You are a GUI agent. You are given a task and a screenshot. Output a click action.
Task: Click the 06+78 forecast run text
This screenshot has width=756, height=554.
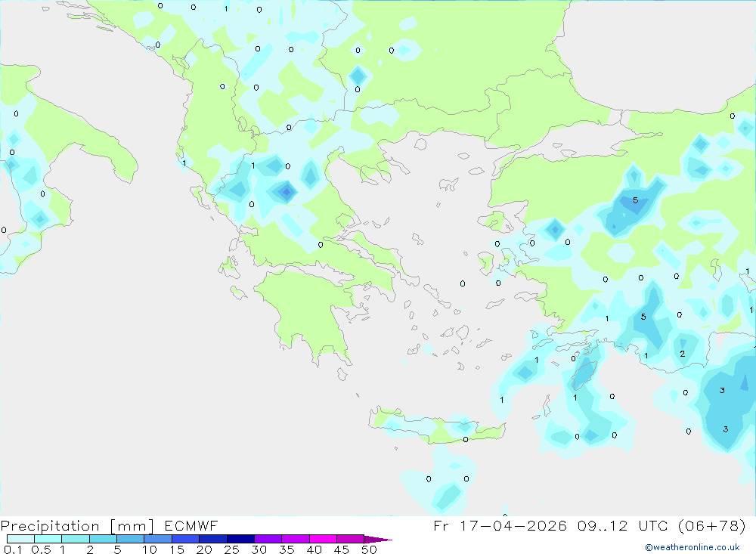(711, 525)
